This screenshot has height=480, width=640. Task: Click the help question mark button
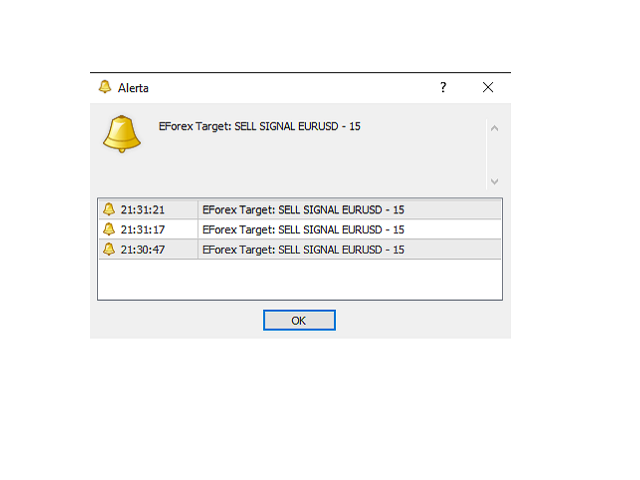click(443, 87)
